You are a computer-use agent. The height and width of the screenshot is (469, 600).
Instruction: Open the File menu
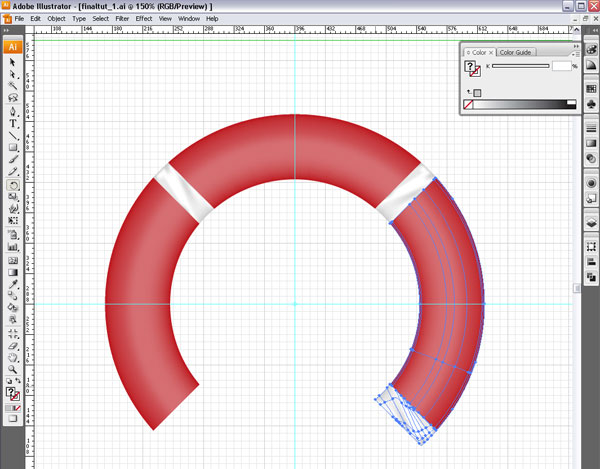[x=19, y=18]
